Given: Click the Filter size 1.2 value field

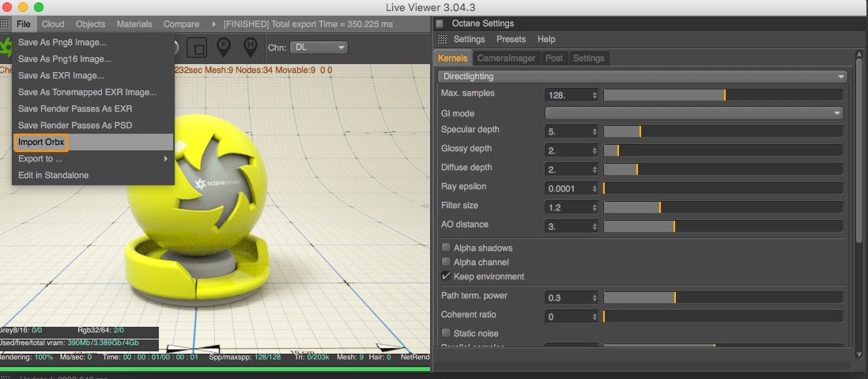Looking at the screenshot, I should [x=568, y=207].
